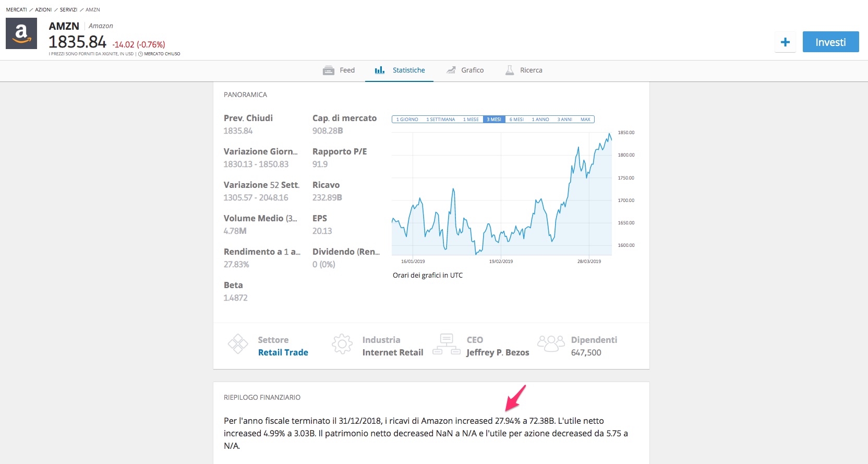Screen dimensions: 868x464
Task: Click the CEO name Jeffrey P. Bezos
Action: [x=498, y=353]
